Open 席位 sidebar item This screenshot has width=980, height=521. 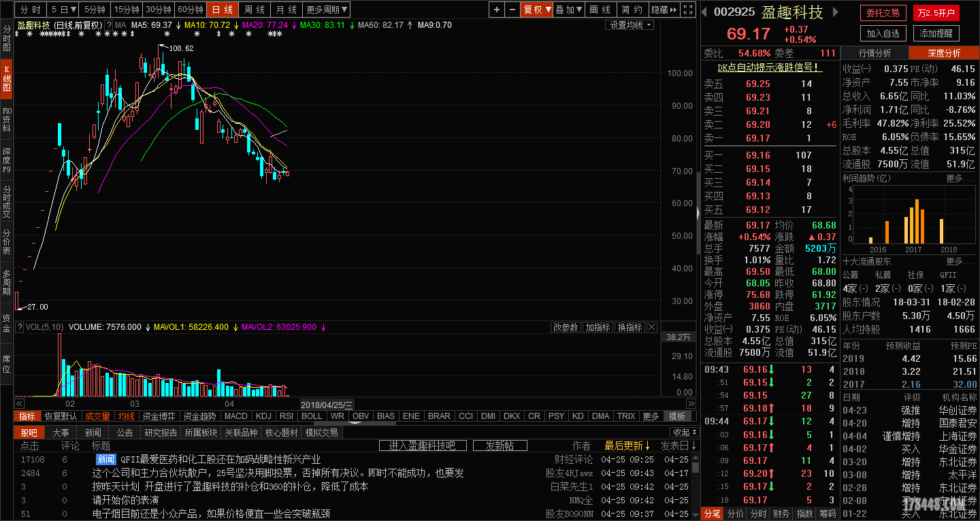coord(6,364)
